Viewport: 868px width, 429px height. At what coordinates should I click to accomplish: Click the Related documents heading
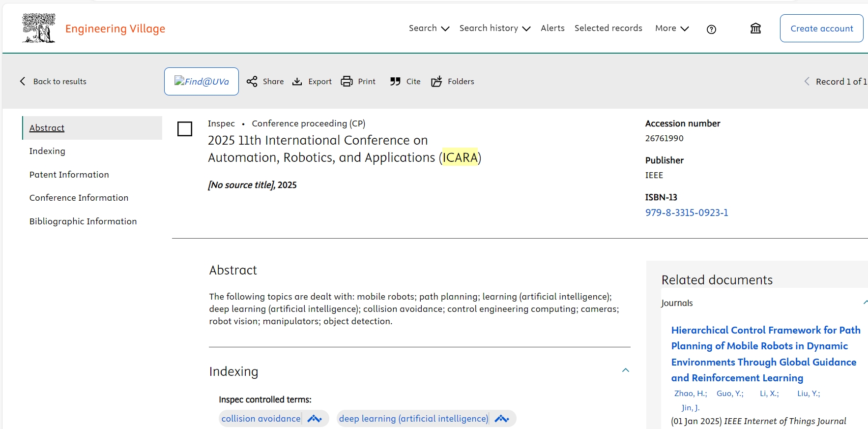[717, 280]
